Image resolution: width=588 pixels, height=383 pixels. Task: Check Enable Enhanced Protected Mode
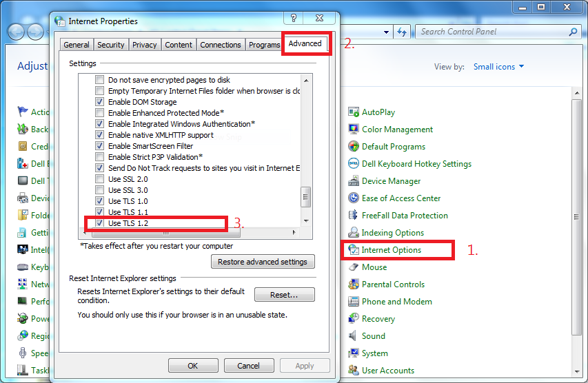(x=99, y=113)
